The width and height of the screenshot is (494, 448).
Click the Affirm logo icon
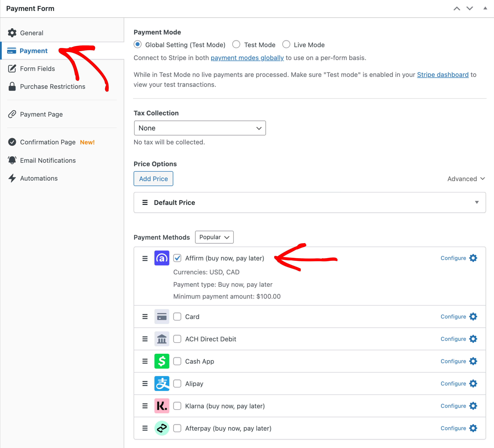[161, 258]
